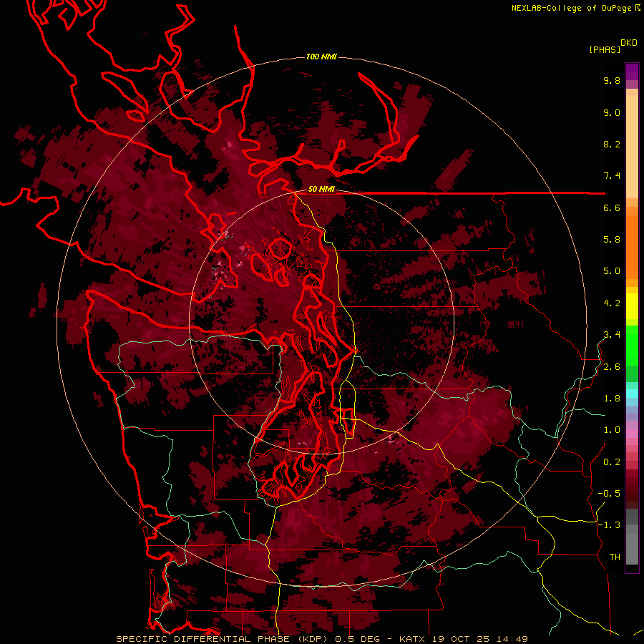Click the 1.0 scale value
Screen dimensions: 644x644
[612, 431]
